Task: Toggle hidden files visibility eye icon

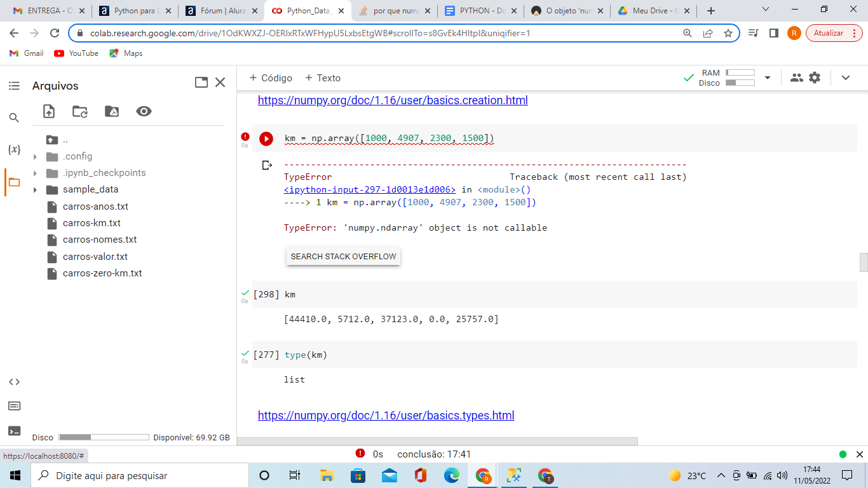Action: [144, 111]
